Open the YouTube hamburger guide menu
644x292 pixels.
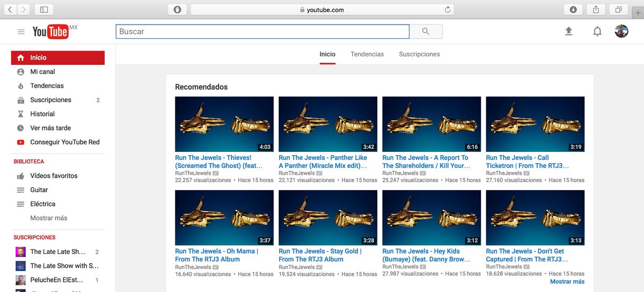[x=21, y=32]
